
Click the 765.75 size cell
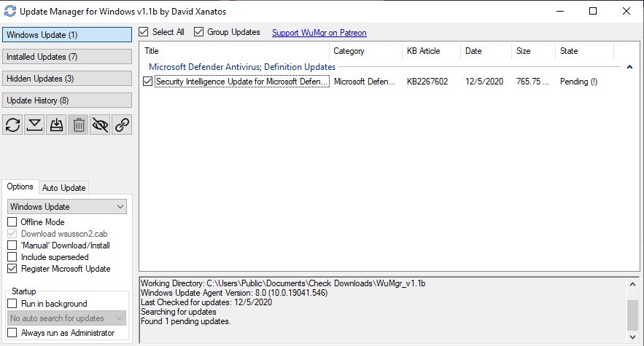pyautogui.click(x=532, y=82)
